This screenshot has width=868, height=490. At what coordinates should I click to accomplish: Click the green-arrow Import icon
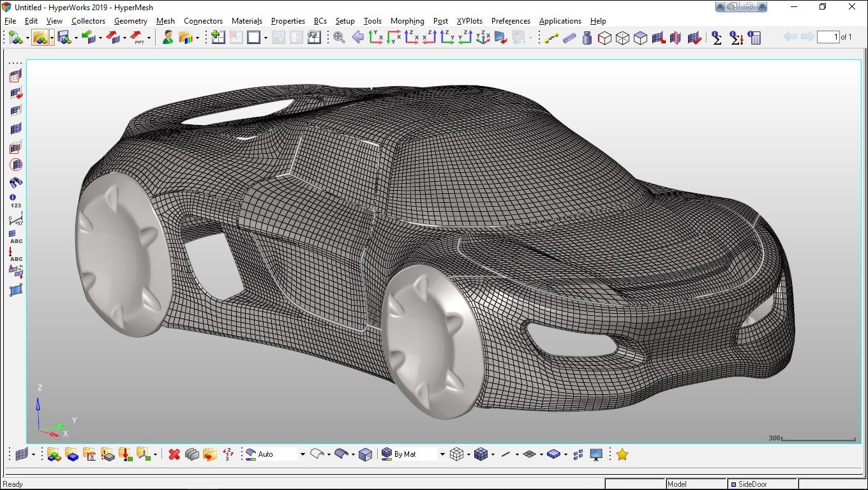click(x=88, y=38)
